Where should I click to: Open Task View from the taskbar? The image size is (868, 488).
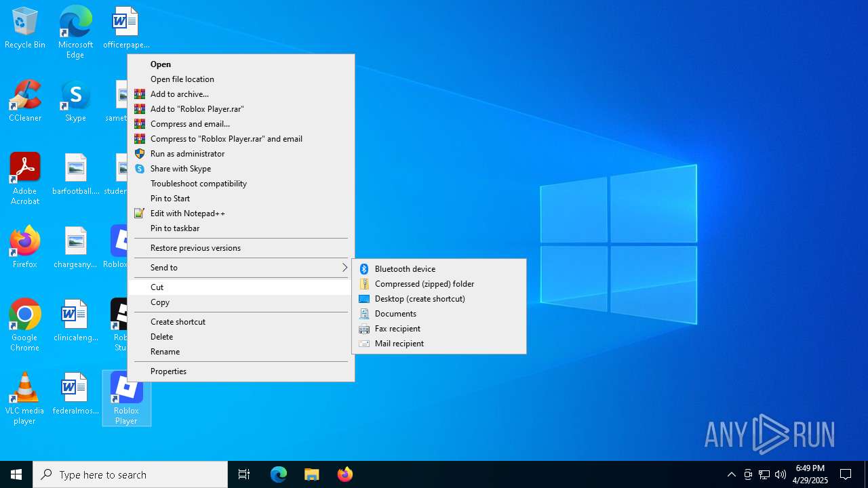(244, 474)
